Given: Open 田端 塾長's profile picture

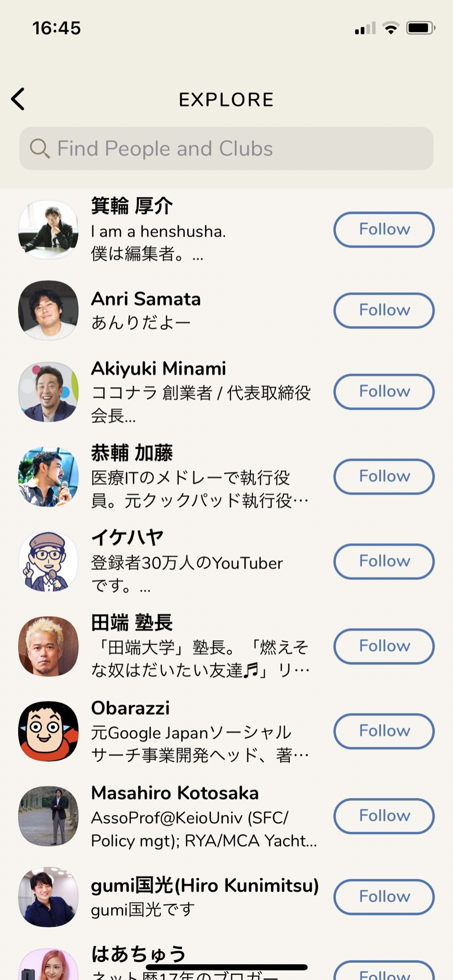Looking at the screenshot, I should click(48, 646).
